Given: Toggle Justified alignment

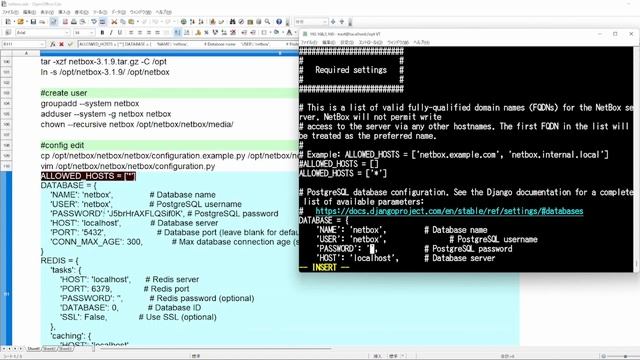Looking at the screenshot, I should pyautogui.click(x=157, y=33).
